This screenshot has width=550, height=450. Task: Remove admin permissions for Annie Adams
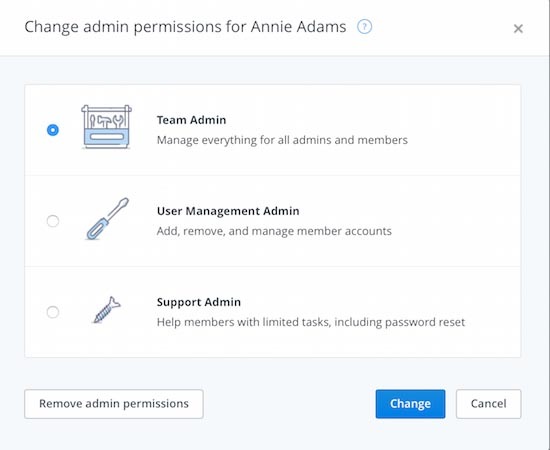tap(114, 404)
